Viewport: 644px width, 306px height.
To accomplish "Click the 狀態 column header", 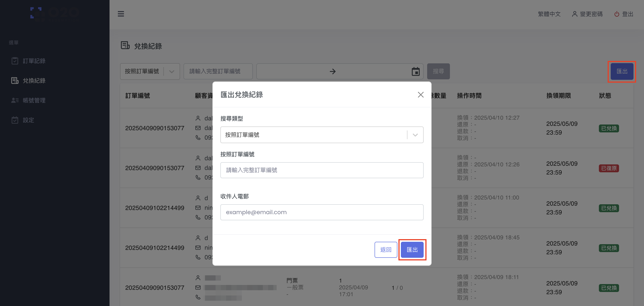I will tap(605, 96).
